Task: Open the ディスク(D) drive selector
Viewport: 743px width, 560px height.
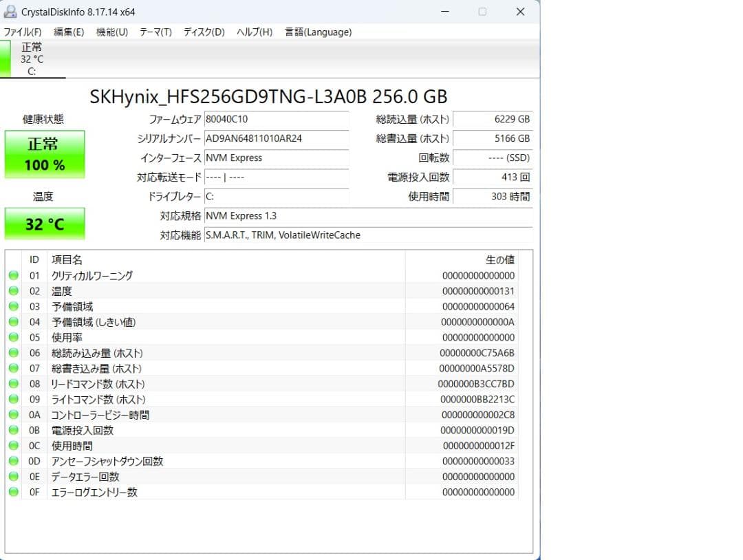Action: pyautogui.click(x=203, y=32)
